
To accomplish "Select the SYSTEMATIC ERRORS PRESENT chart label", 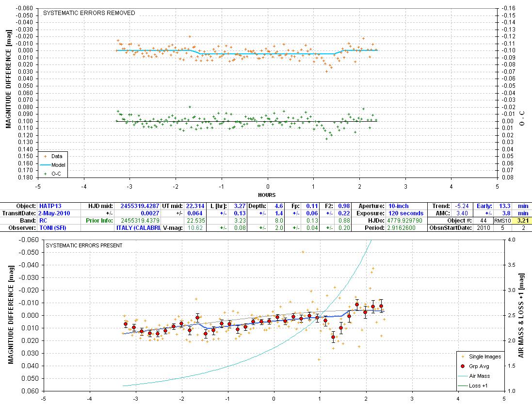I will pyautogui.click(x=84, y=245).
